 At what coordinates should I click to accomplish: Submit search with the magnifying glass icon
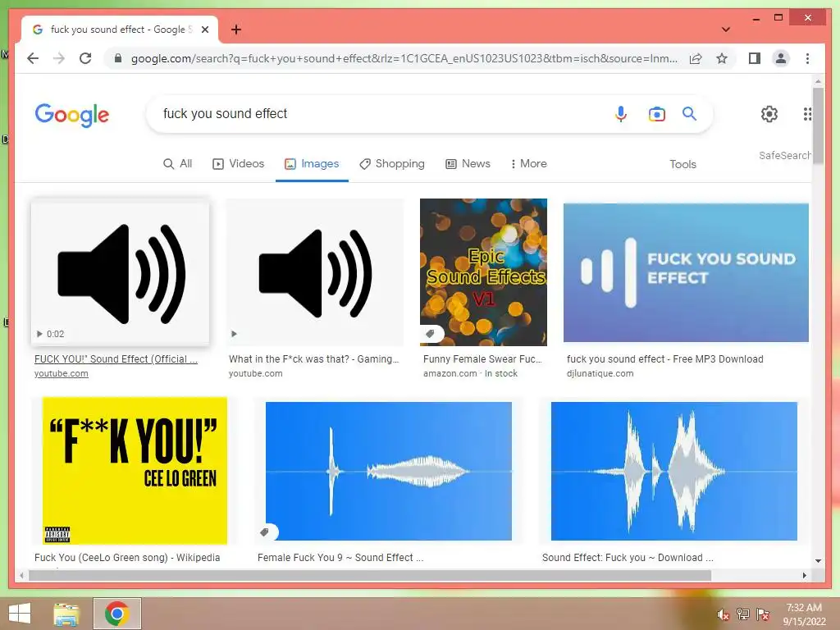click(689, 113)
